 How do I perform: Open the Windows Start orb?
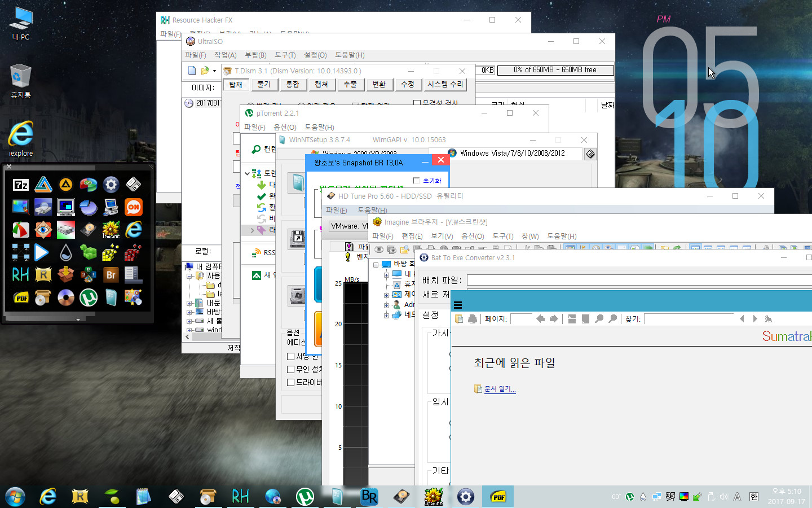pos(15,497)
